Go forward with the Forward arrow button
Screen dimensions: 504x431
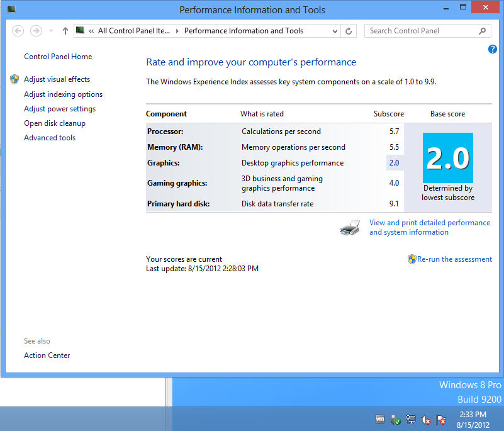pyautogui.click(x=36, y=31)
